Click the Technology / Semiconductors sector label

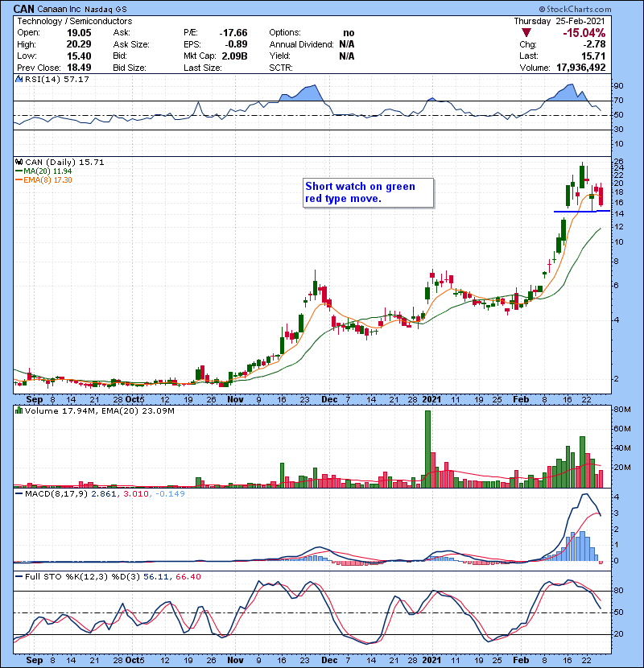click(x=75, y=21)
